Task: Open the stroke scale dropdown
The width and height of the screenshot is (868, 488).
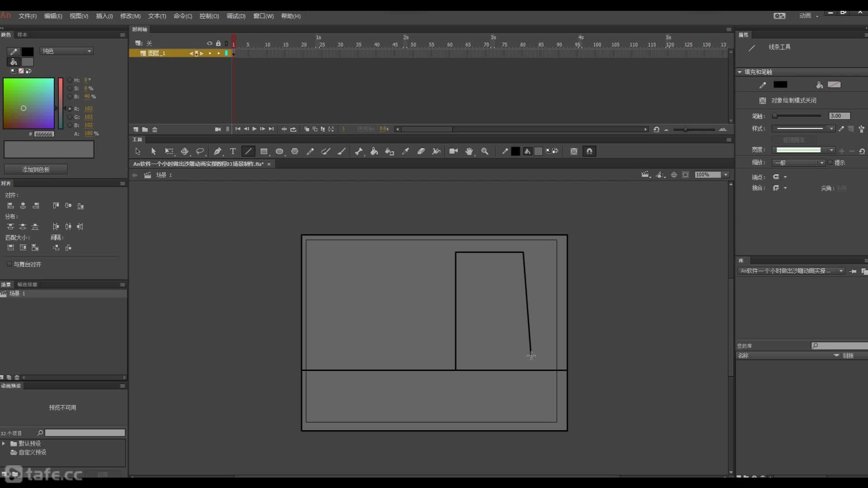Action: pyautogui.click(x=798, y=163)
